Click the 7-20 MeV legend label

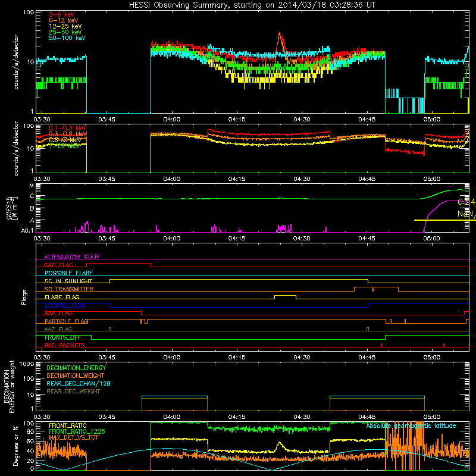[64, 146]
